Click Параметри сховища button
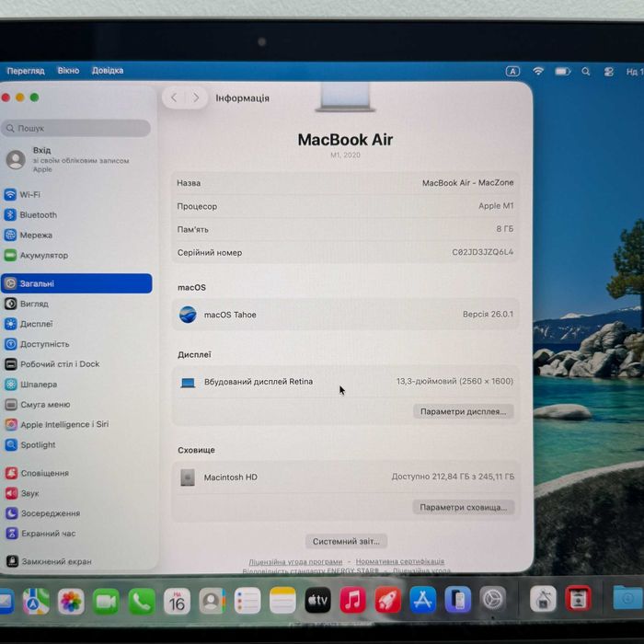Image resolution: width=644 pixels, height=644 pixels. pos(463,507)
